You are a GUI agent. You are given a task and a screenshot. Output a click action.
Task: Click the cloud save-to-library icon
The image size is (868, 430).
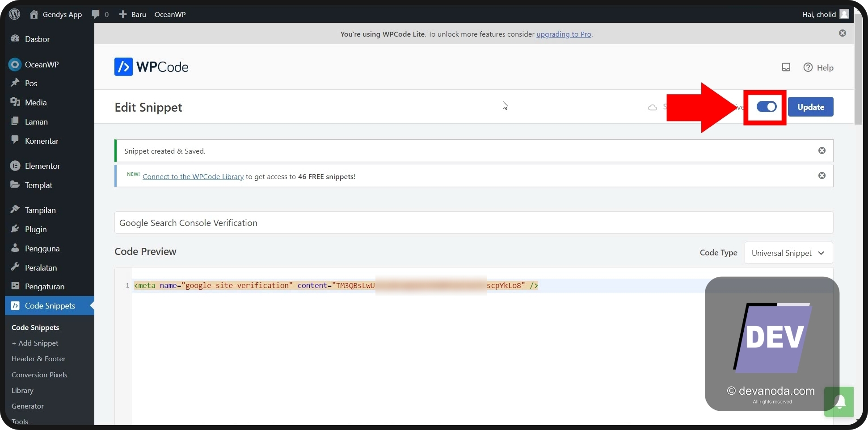click(x=653, y=107)
